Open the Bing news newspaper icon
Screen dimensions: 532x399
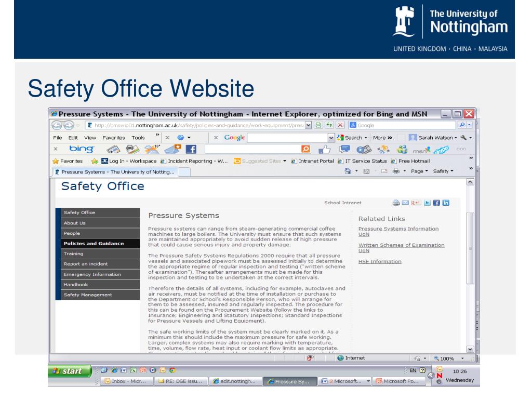[113, 149]
